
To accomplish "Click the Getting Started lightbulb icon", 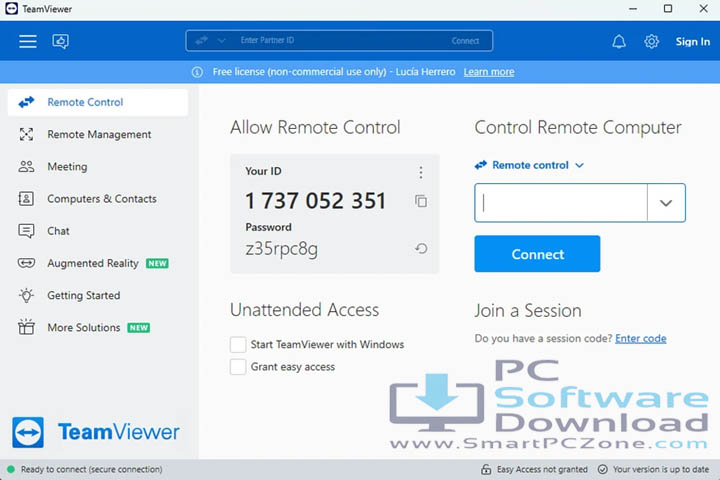I will point(26,295).
